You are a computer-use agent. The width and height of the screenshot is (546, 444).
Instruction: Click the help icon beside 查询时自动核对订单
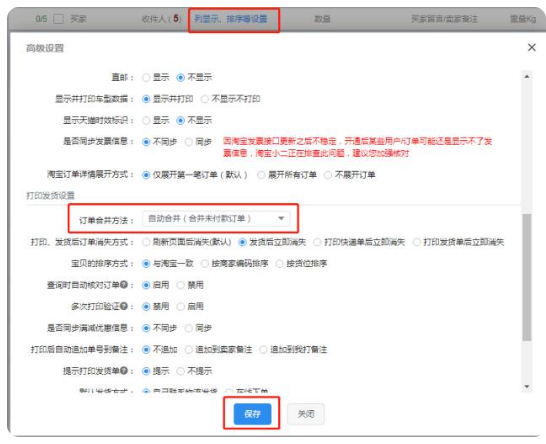(124, 285)
